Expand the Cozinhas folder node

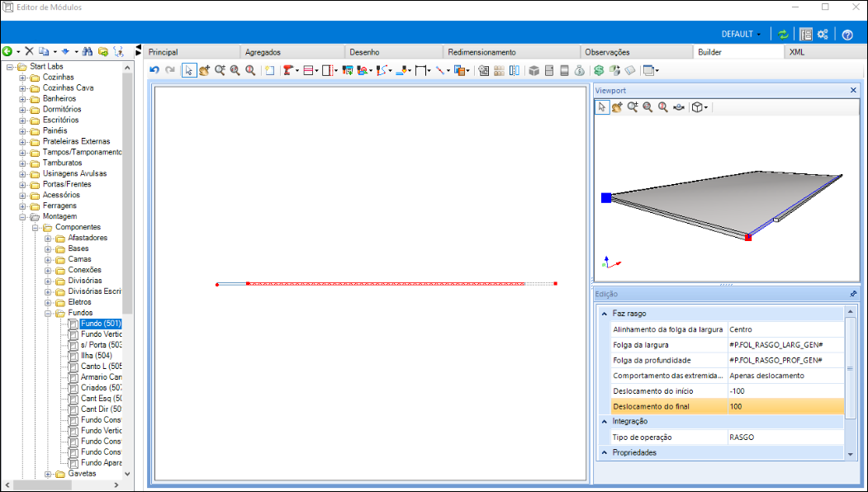tap(22, 78)
